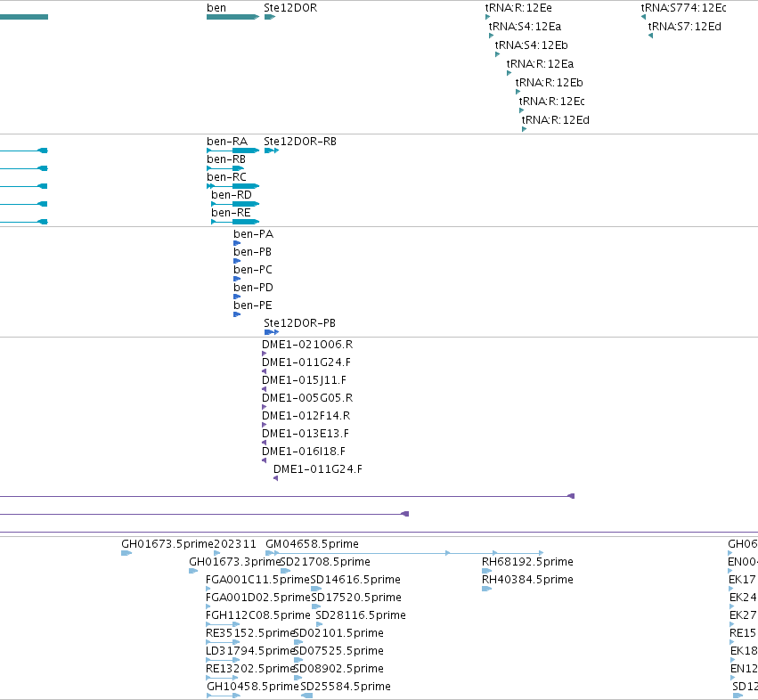Click the ben-PC protein label

pyautogui.click(x=253, y=270)
